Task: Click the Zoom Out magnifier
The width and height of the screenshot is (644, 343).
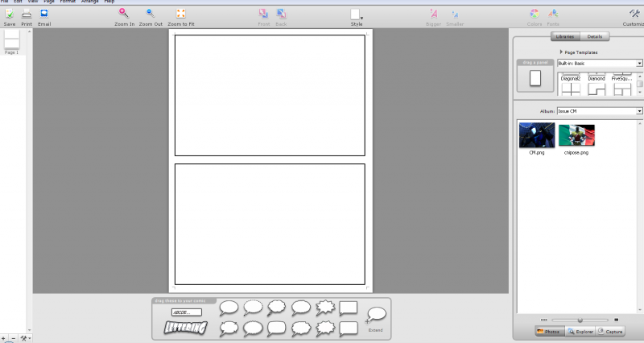Action: pos(151,14)
